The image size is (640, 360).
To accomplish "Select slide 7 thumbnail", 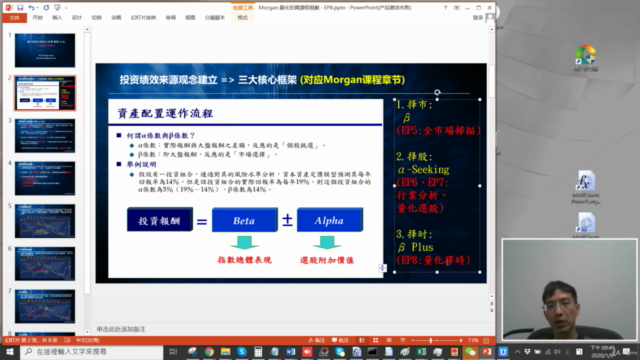I will (x=45, y=306).
